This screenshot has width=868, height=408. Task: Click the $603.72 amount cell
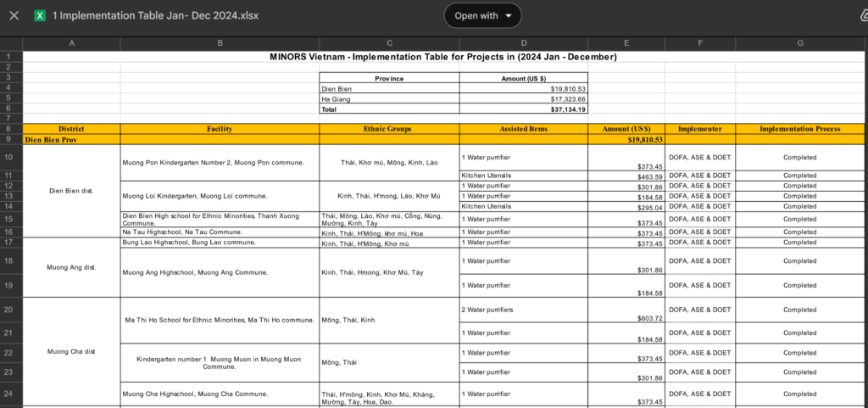coord(626,310)
